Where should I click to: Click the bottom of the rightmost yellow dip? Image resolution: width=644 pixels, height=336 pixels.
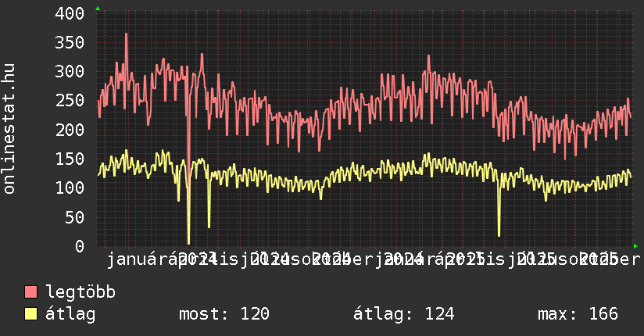[499, 234]
